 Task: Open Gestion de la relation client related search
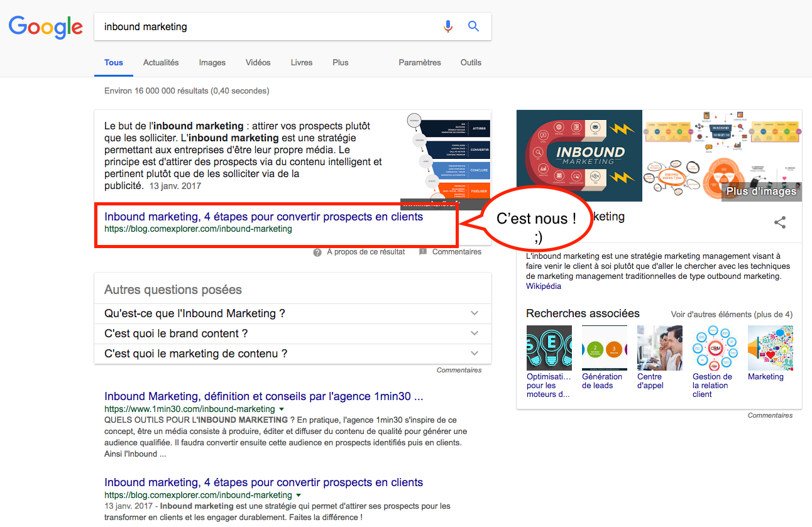[x=715, y=362]
